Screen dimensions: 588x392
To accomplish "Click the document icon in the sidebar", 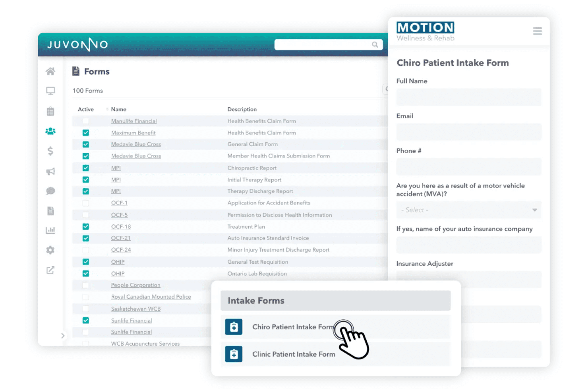I will point(50,211).
